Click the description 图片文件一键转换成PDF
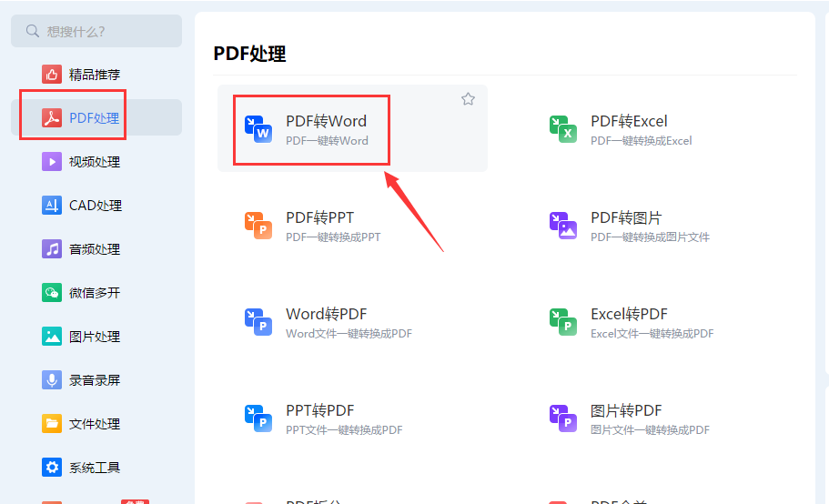The width and height of the screenshot is (829, 504). (650, 430)
